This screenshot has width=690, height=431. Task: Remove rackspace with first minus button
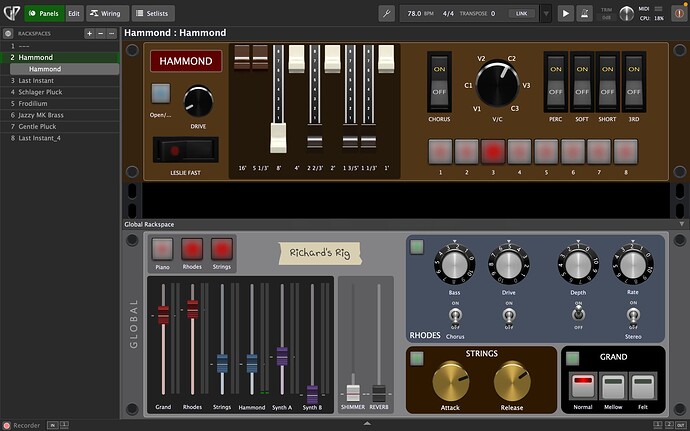click(101, 33)
